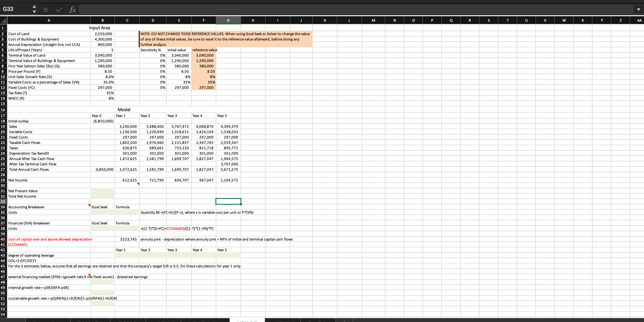Click the Cancel (X) icon in formula bar
The width and height of the screenshot is (644, 322).
click(x=46, y=10)
